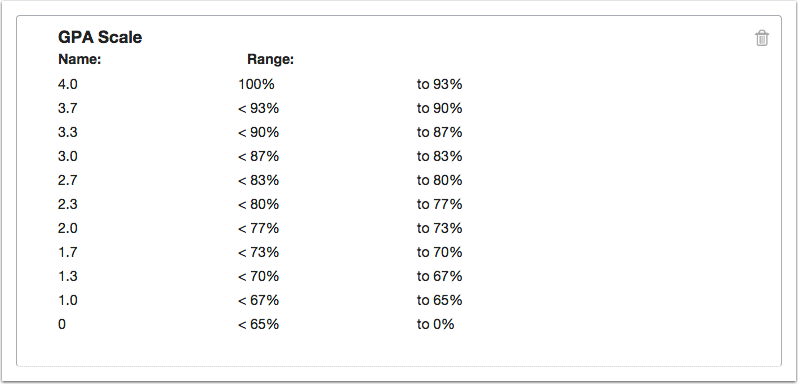
Task: Click the '< 65%' range value
Action: coord(259,324)
